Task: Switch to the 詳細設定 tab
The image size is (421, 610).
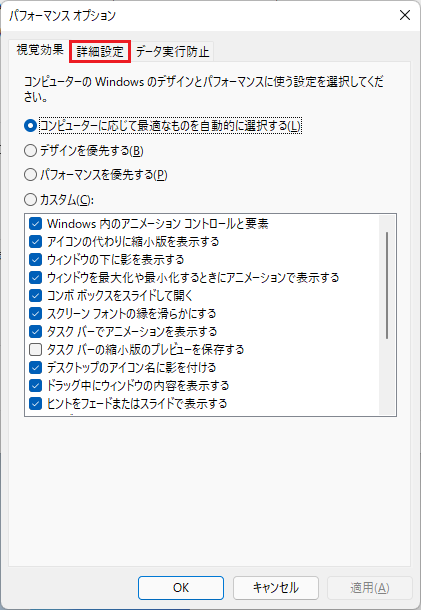Action: pyautogui.click(x=100, y=51)
